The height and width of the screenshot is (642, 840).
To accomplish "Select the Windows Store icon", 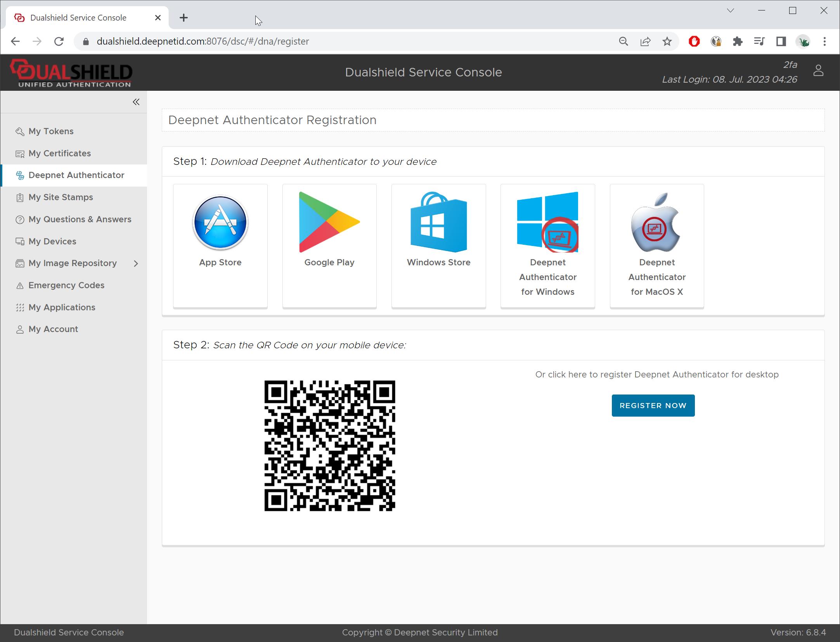I will [438, 223].
